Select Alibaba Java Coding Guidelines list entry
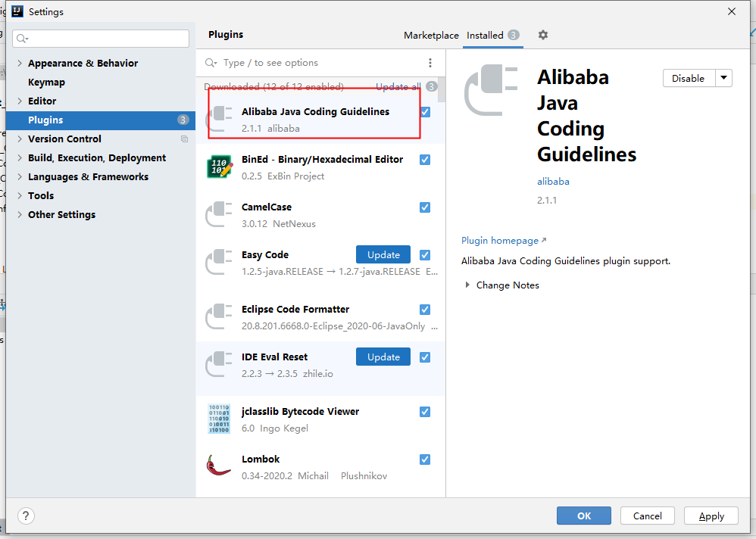This screenshot has height=539, width=756. (x=320, y=120)
